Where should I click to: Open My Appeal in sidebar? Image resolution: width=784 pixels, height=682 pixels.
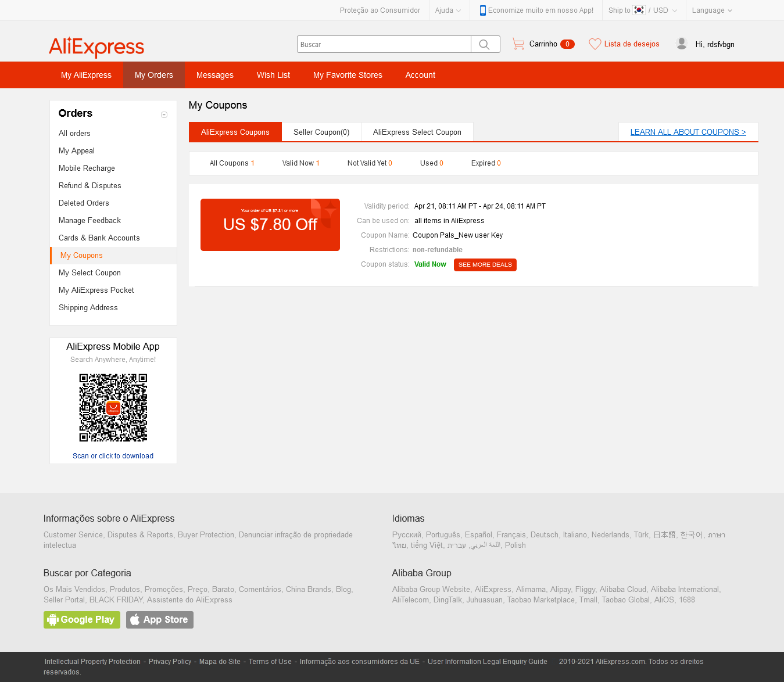(x=77, y=150)
